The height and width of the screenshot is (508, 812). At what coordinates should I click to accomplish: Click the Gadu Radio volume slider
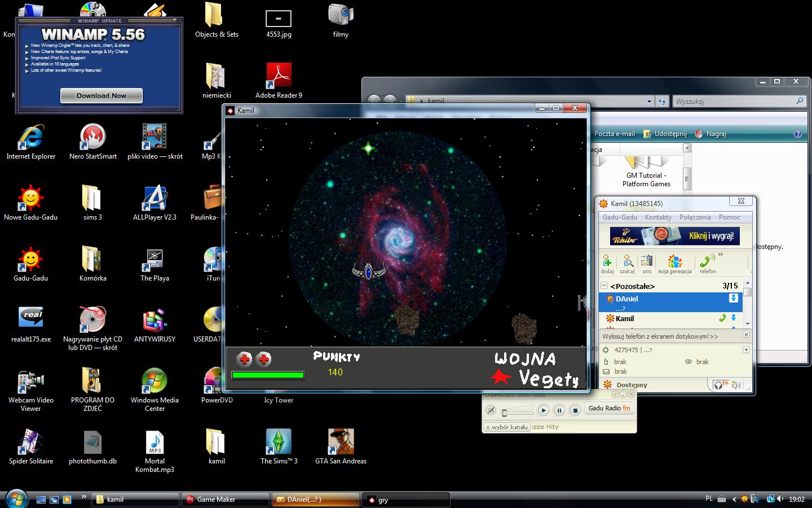point(518,412)
